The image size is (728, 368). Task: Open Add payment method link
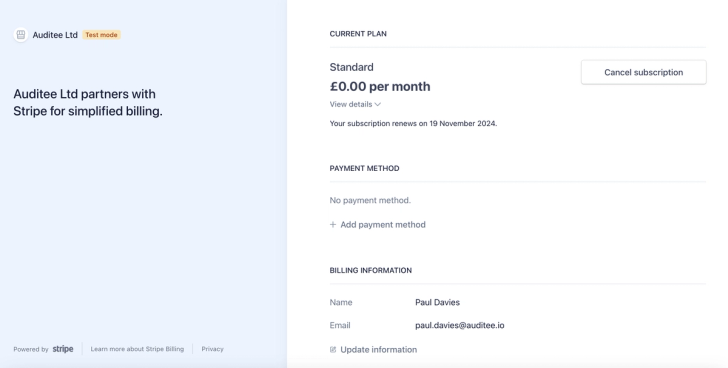[377, 225]
